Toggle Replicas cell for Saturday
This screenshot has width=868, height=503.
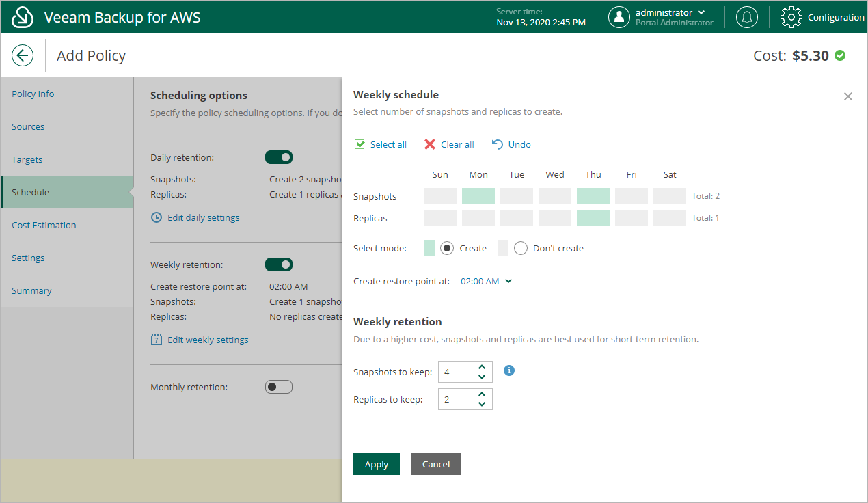pyautogui.click(x=670, y=218)
